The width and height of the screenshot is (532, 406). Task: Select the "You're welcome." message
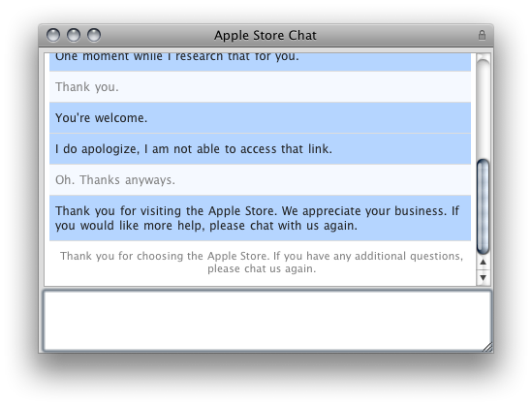(x=260, y=117)
